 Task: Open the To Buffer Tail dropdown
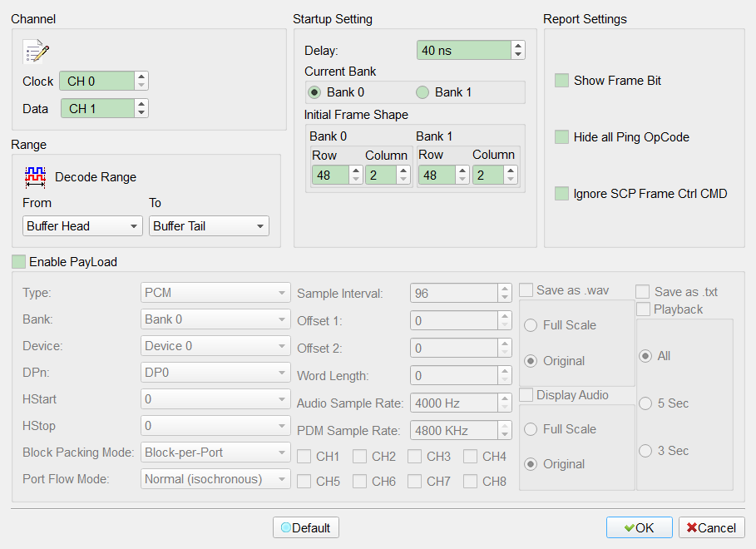click(209, 225)
